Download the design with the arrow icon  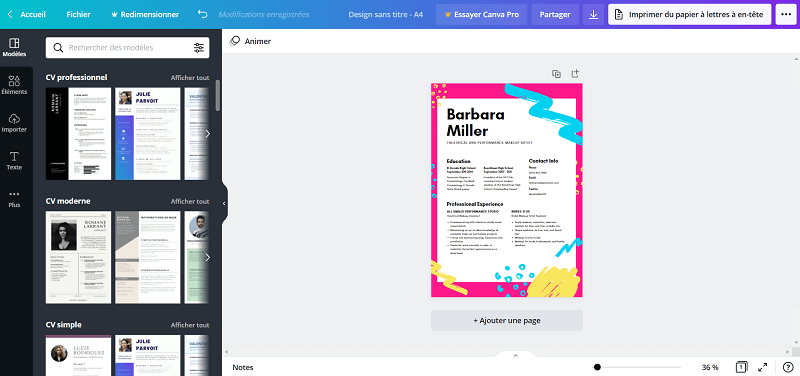(x=593, y=14)
